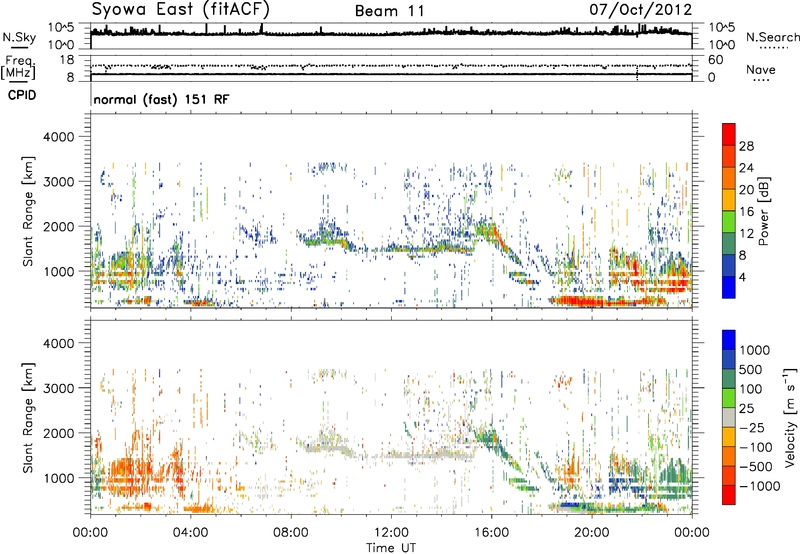Screen dimensions: 800x554
Task: Select the '2000' tick of the velocity panel
Action: [59, 433]
